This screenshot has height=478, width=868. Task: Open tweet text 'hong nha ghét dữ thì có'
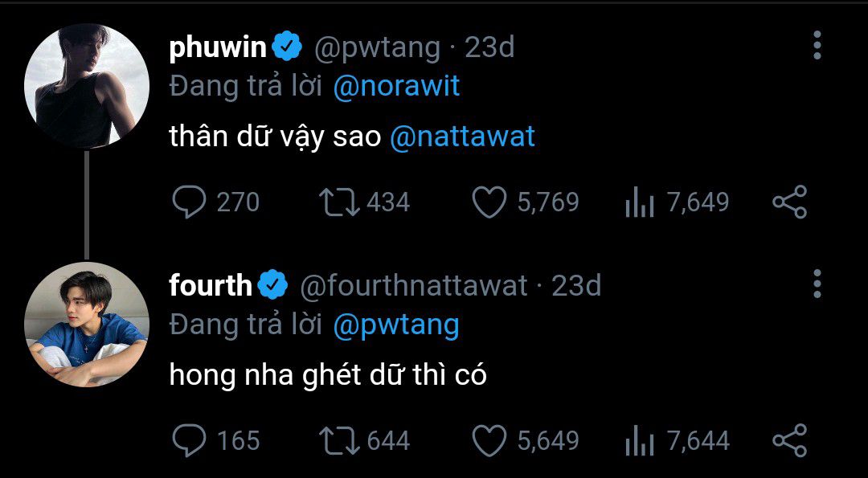coord(328,375)
